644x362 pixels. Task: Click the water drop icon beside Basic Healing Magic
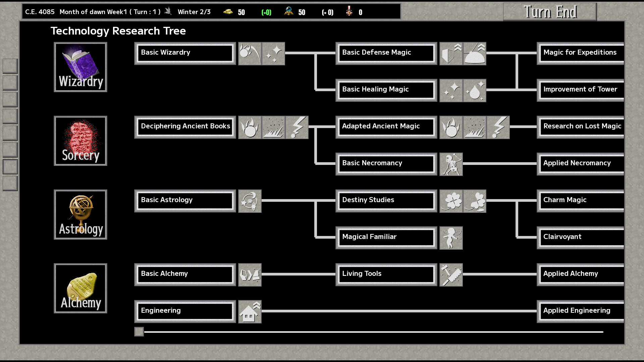pyautogui.click(x=475, y=90)
